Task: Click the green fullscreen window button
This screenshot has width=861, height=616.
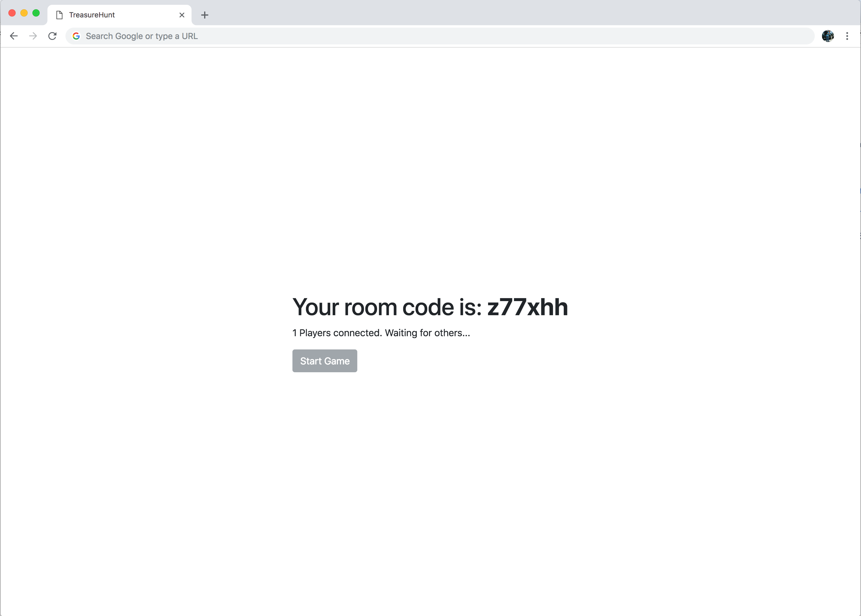Action: pos(36,13)
